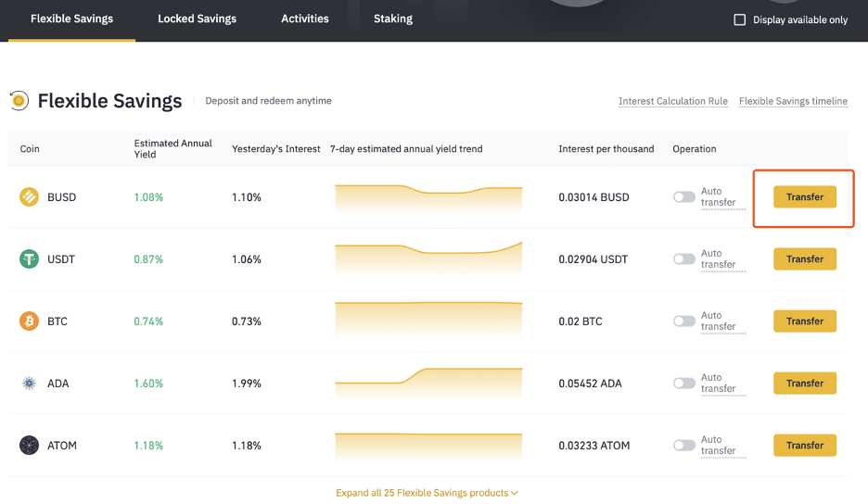Click the BUSD 1.08% estimated annual yield
Image resolution: width=868 pixels, height=504 pixels.
coord(148,197)
